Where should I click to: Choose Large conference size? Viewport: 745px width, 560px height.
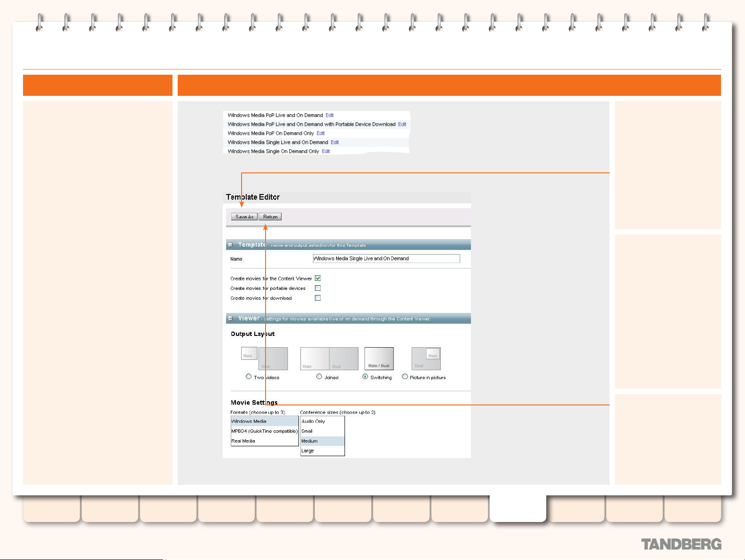pyautogui.click(x=322, y=451)
